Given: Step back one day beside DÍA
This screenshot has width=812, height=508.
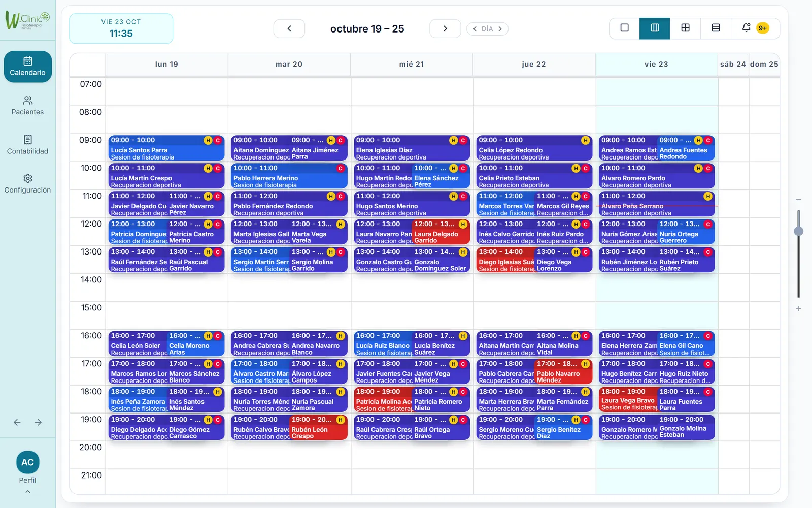Looking at the screenshot, I should tap(475, 29).
